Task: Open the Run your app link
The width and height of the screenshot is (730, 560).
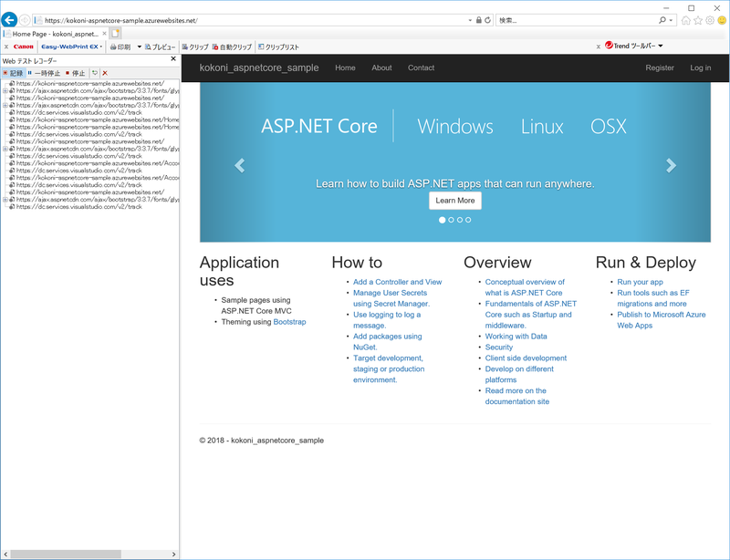Action: pyautogui.click(x=640, y=282)
